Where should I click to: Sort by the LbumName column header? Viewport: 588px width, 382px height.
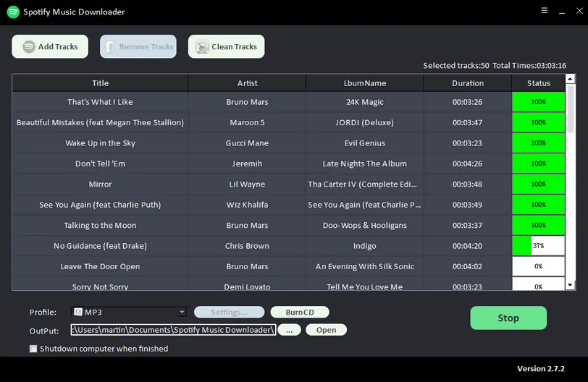pyautogui.click(x=364, y=83)
